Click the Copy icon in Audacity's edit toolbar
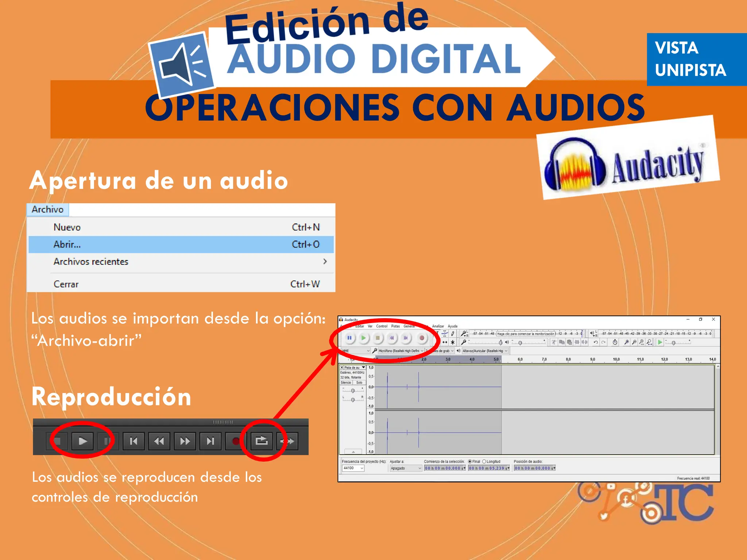The height and width of the screenshot is (560, 747). tap(562, 342)
